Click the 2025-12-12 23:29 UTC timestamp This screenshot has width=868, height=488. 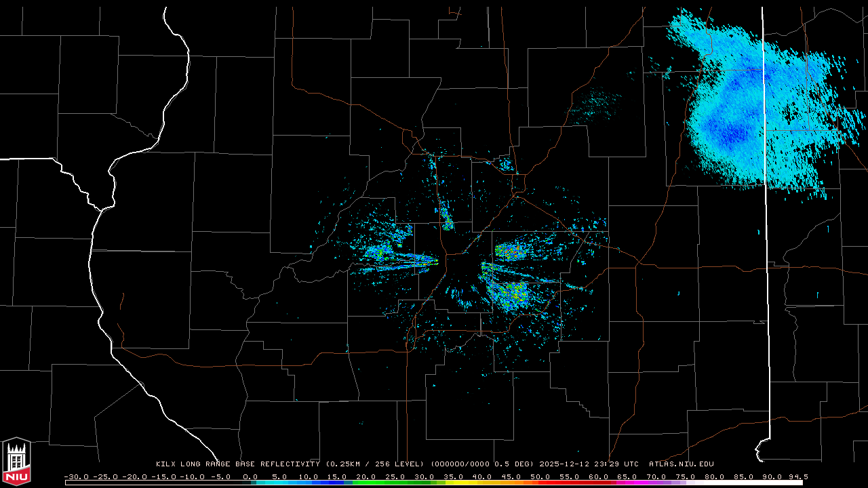589,464
